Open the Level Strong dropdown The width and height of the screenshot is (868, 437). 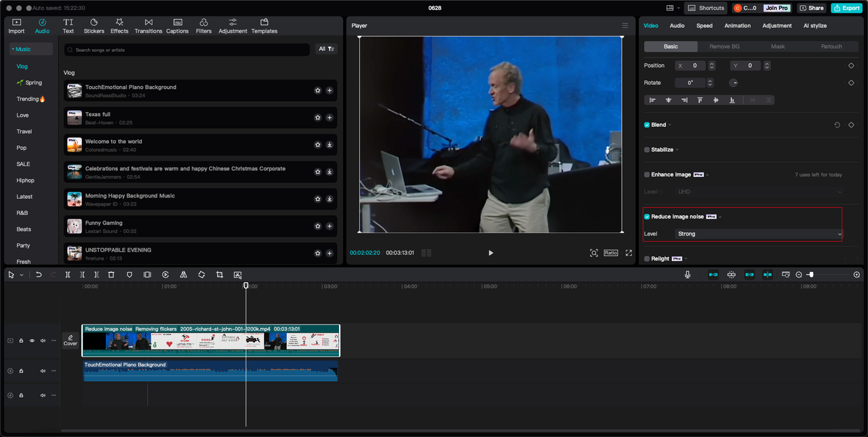[759, 233]
